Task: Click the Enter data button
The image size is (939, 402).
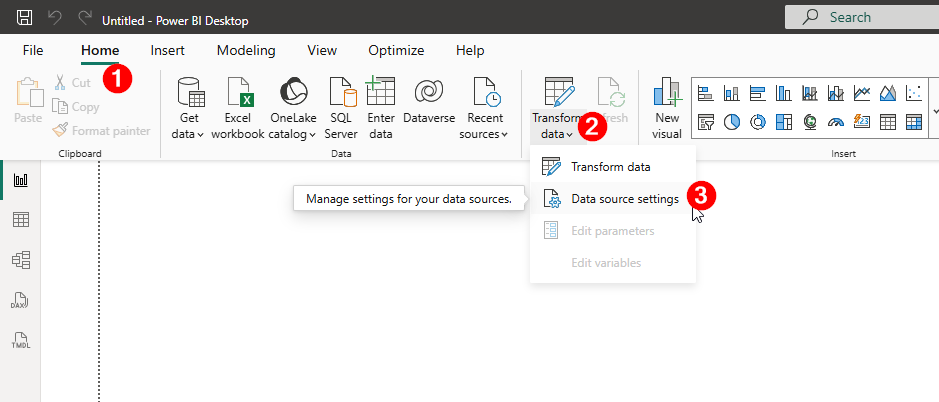Action: point(380,108)
